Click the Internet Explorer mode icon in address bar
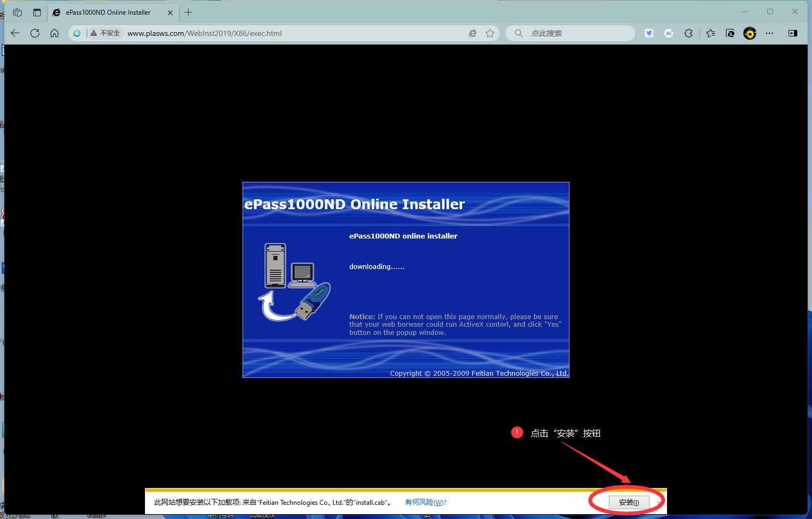Image resolution: width=812 pixels, height=519 pixels. 472,33
